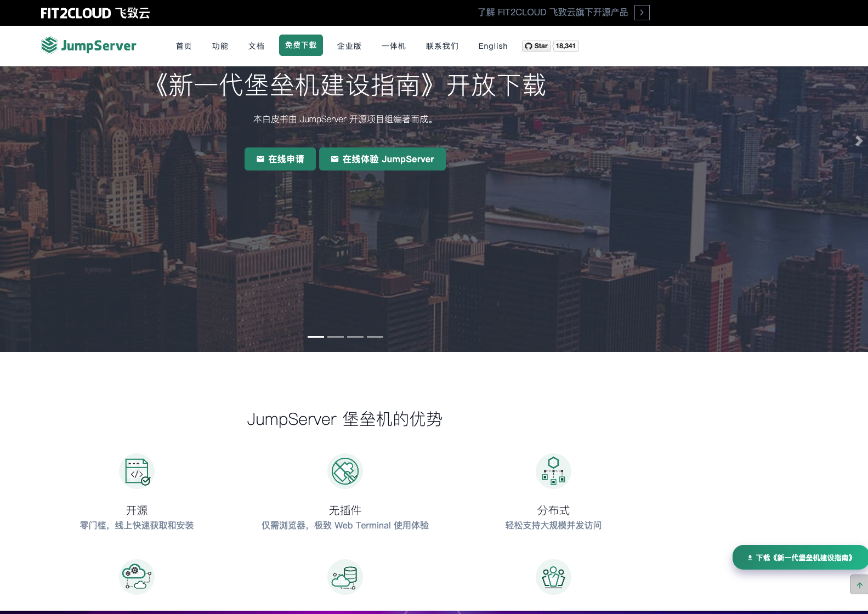The width and height of the screenshot is (868, 614).
Task: Open the 企业版 menu item
Action: (x=349, y=46)
